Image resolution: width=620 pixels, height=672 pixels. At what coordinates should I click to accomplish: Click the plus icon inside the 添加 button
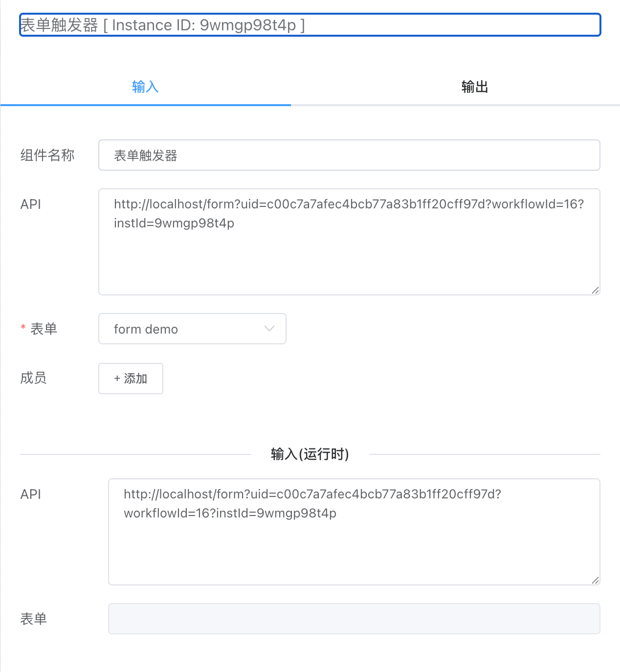tap(116, 378)
